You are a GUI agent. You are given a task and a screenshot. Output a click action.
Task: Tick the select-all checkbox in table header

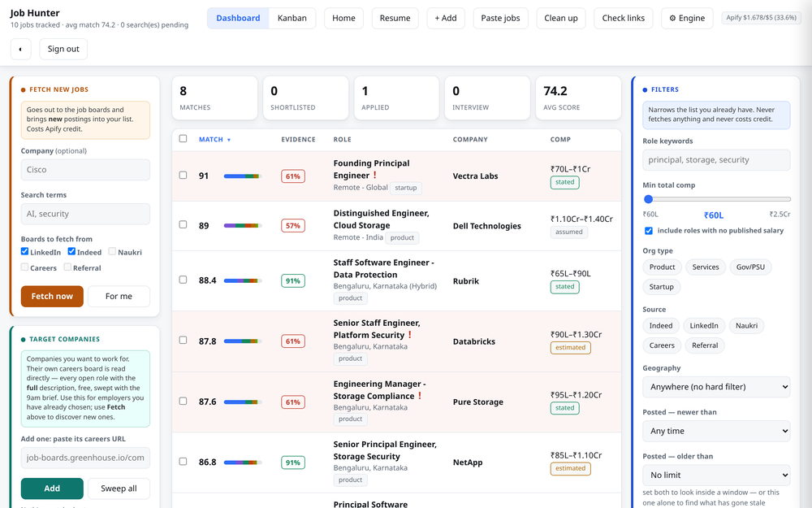point(183,138)
